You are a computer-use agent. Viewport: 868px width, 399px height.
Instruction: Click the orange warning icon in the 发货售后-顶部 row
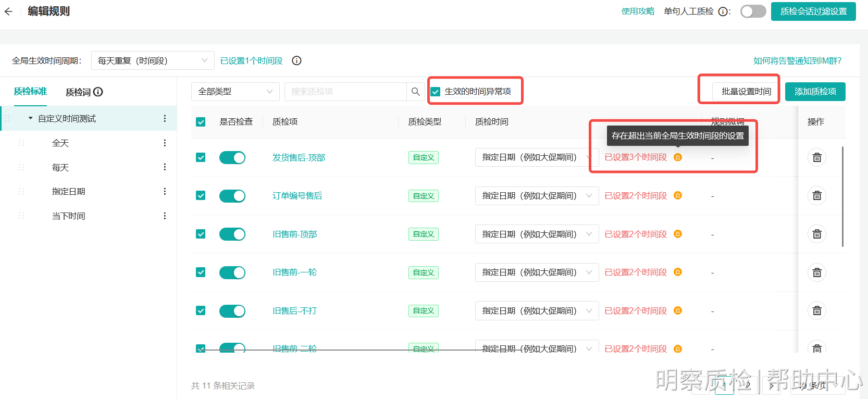(678, 157)
